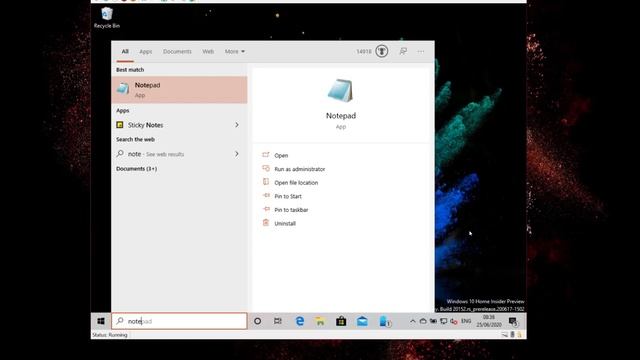Click the phone app icon with badge on taskbar
This screenshot has width=640, height=360.
point(384,321)
